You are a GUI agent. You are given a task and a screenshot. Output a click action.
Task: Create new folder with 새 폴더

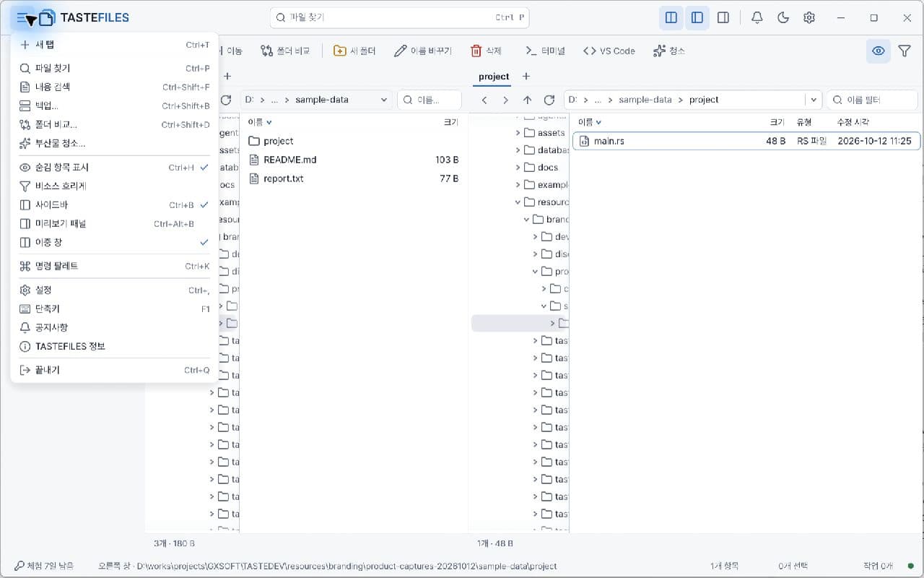354,51
